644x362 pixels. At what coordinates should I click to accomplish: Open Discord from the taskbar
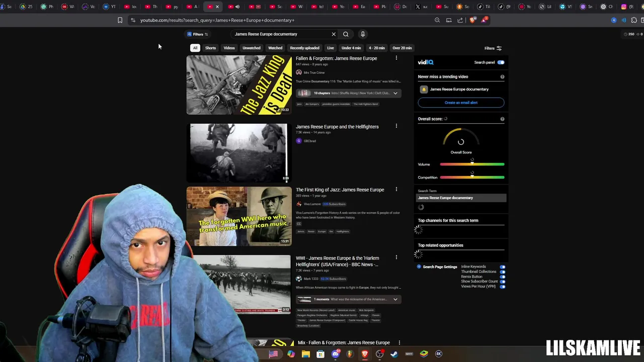point(336,353)
